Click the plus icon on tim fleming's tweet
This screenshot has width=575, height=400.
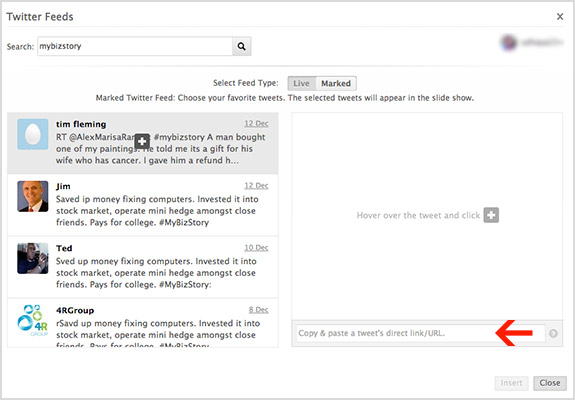point(142,141)
